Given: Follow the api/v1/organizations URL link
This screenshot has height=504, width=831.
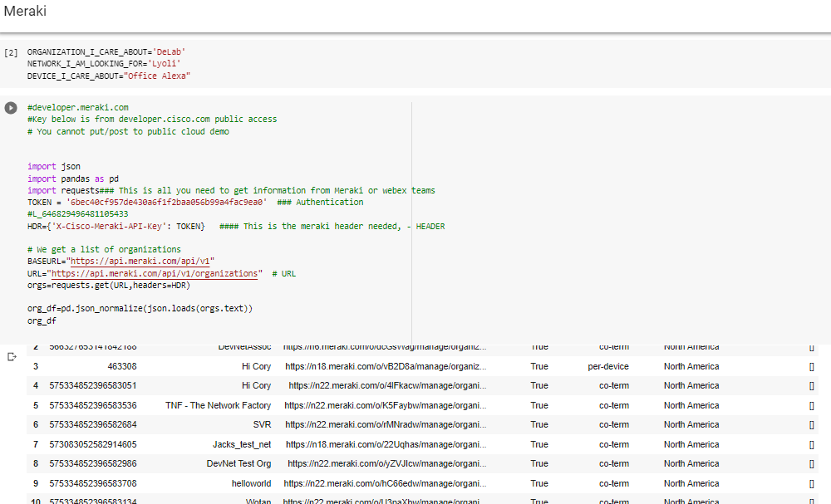Looking at the screenshot, I should point(155,273).
